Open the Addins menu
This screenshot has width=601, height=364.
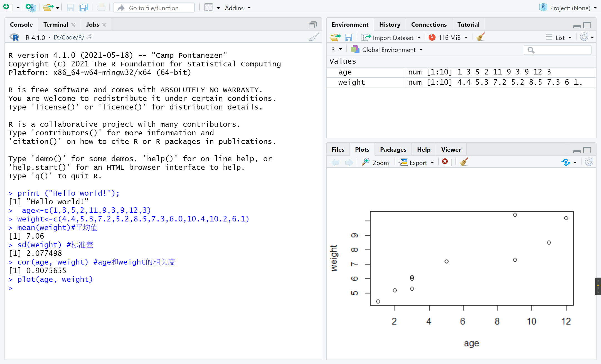pyautogui.click(x=238, y=8)
